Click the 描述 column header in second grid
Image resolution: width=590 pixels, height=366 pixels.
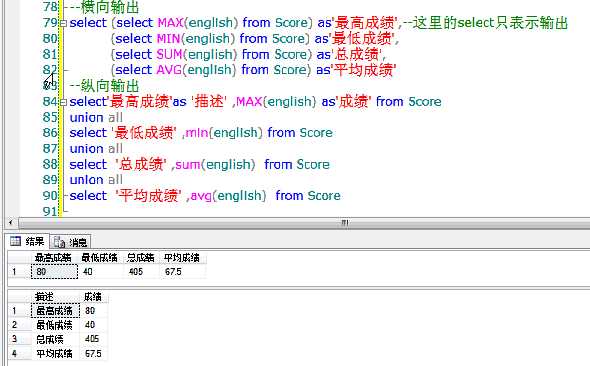click(x=55, y=297)
